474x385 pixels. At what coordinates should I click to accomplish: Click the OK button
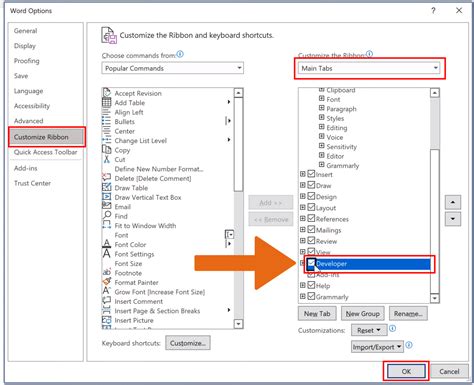click(x=406, y=371)
